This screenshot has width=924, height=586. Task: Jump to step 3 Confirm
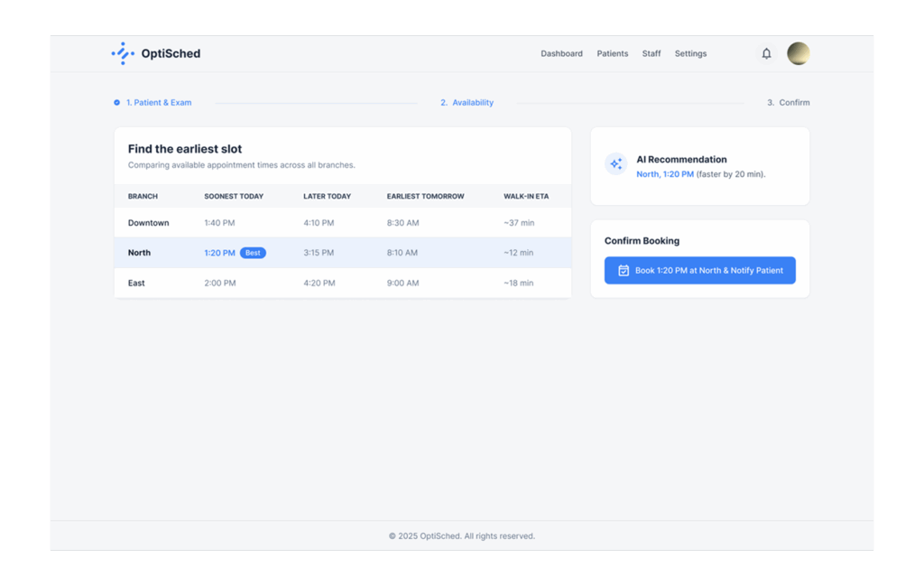(788, 103)
